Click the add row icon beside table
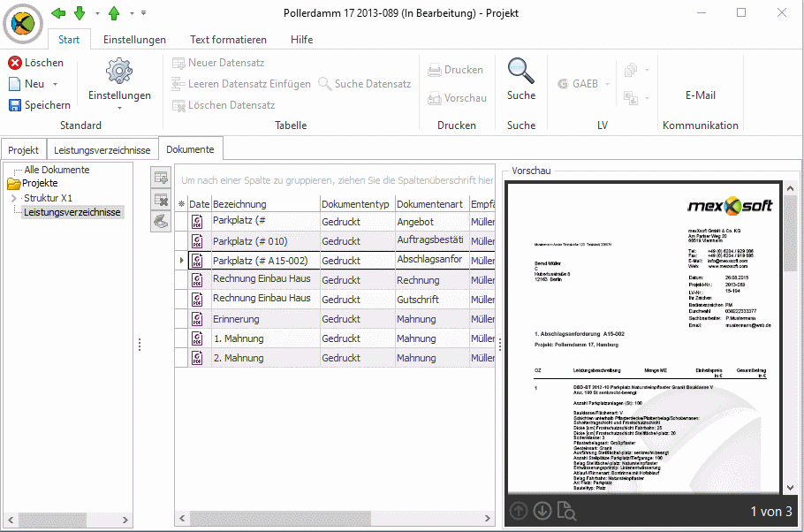Viewport: 804px width, 532px height. pyautogui.click(x=161, y=178)
